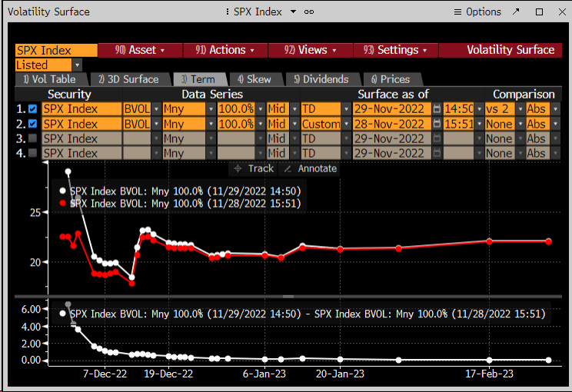This screenshot has height=392, width=572.
Task: Click row 2 date field 28-Nov-2022
Action: click(x=392, y=124)
